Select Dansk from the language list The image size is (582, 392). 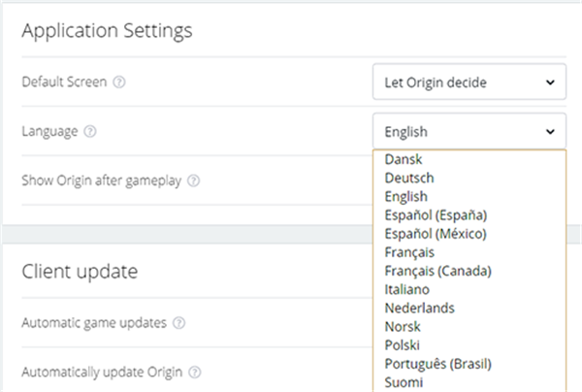[x=404, y=159]
